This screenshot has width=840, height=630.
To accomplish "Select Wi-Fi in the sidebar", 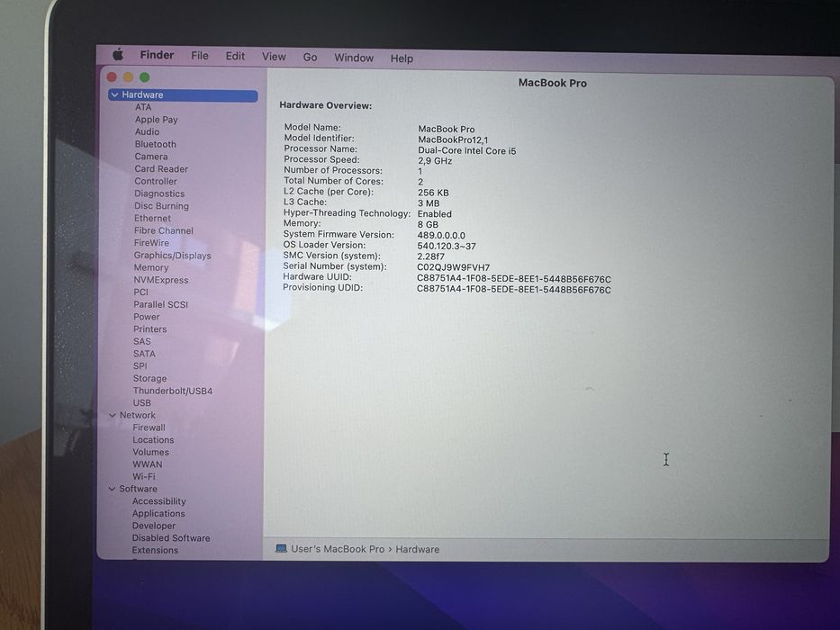I will pos(144,477).
